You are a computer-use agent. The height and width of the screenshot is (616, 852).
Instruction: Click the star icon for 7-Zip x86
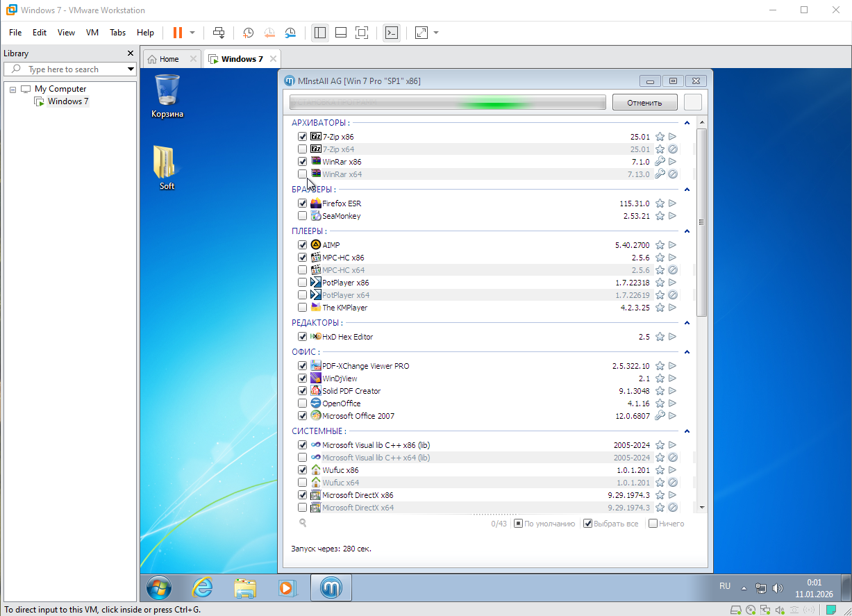(x=660, y=137)
